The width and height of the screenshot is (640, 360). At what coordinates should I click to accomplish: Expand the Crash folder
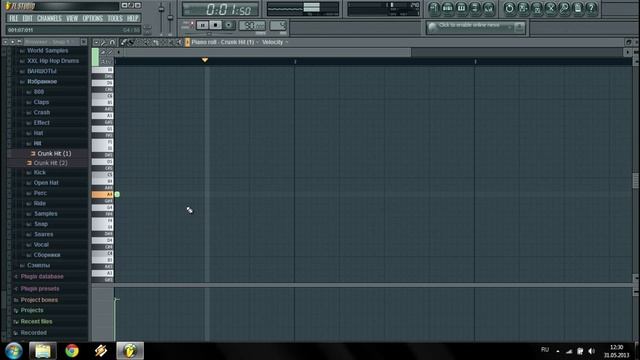[42, 112]
